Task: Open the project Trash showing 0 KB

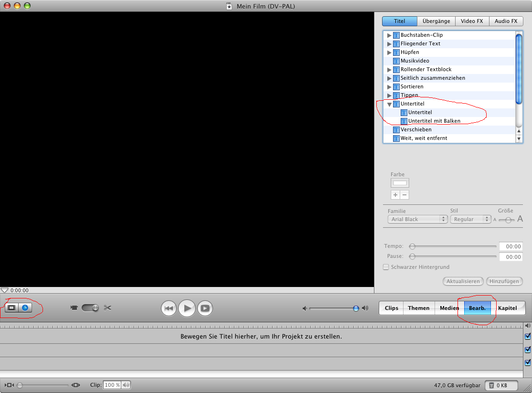Action: pyautogui.click(x=501, y=385)
